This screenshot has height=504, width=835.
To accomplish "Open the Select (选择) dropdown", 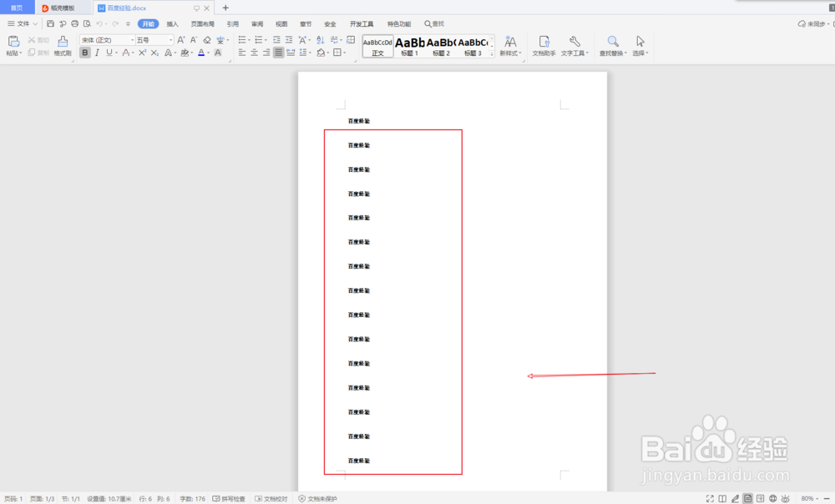I will click(640, 46).
